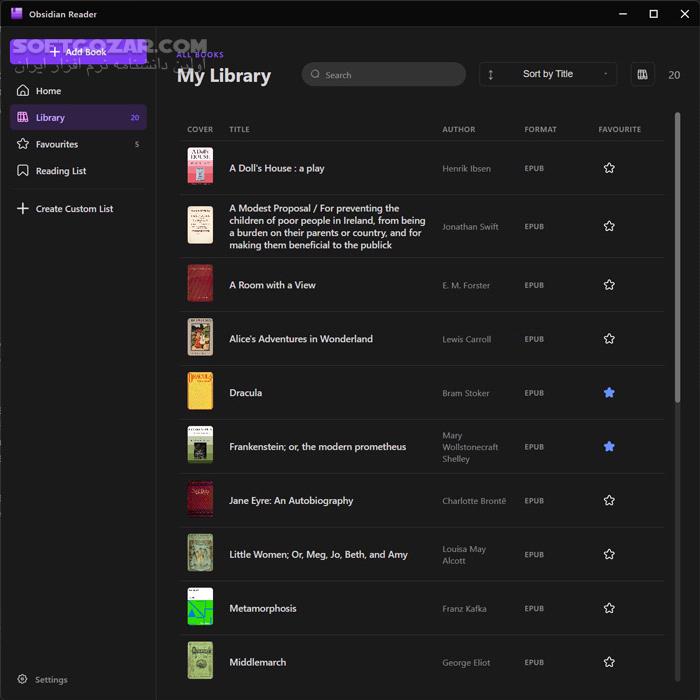This screenshot has height=700, width=700.
Task: Unfavourite Dracula via its blue star
Action: (x=609, y=393)
